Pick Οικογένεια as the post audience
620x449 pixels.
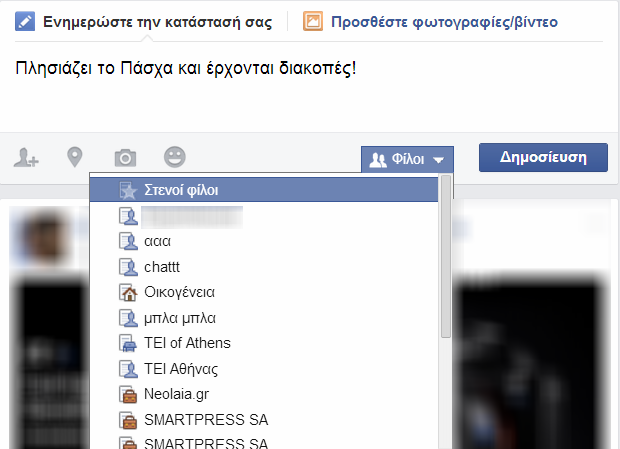pyautogui.click(x=179, y=293)
